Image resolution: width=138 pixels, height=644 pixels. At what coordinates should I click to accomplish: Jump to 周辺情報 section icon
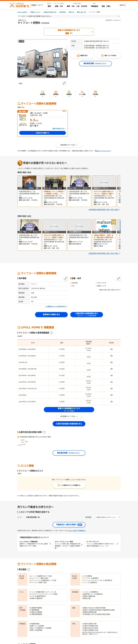click(95, 93)
